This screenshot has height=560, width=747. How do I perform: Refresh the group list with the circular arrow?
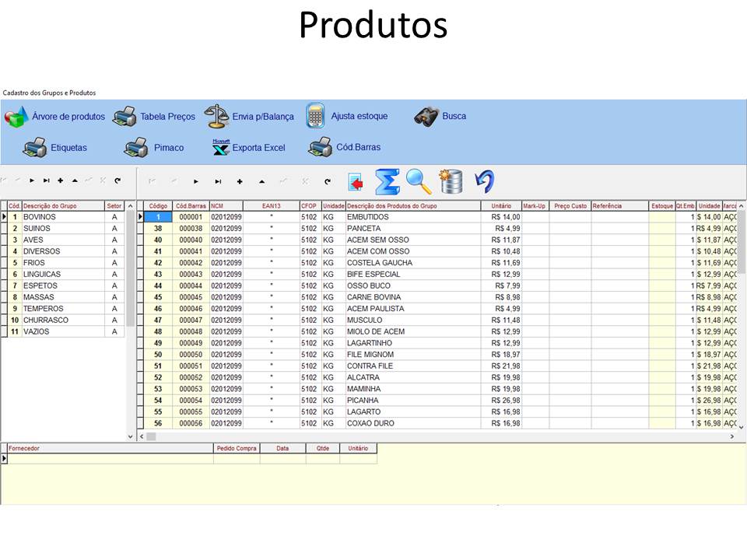point(117,181)
